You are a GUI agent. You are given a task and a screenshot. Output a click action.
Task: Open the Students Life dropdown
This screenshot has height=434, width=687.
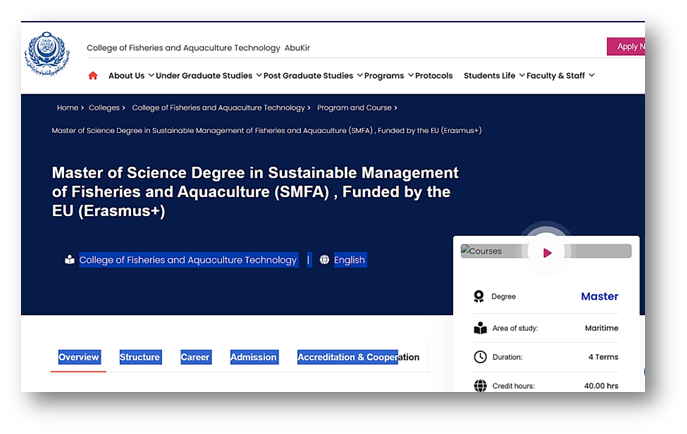[x=493, y=76]
